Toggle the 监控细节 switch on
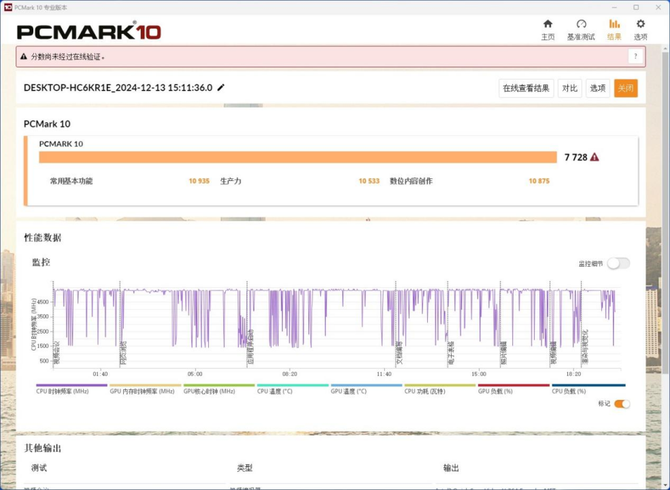Screen dimensions: 670x490 tap(618, 264)
